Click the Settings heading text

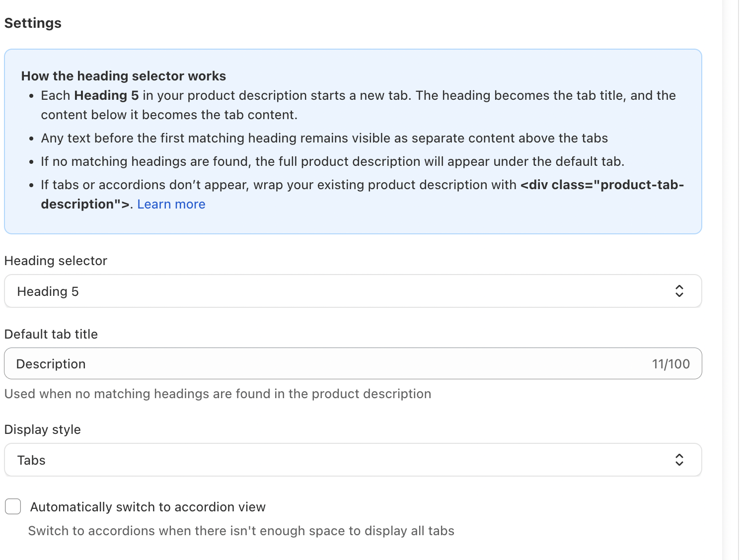tap(33, 23)
